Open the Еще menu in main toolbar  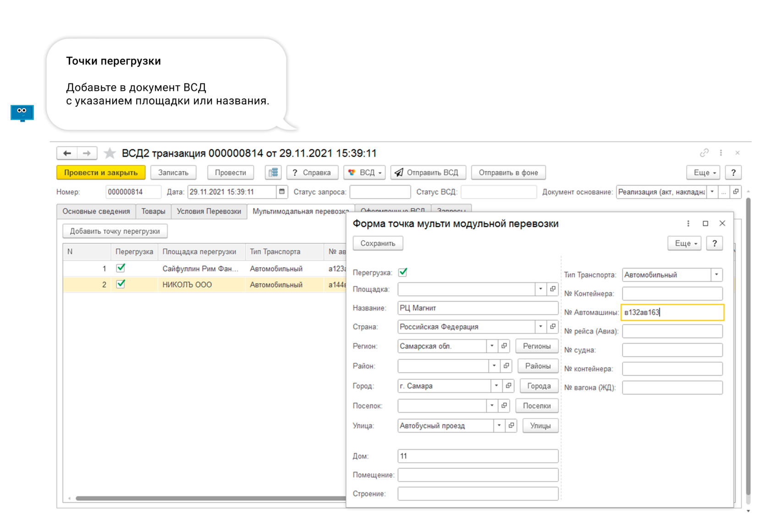[x=704, y=172]
